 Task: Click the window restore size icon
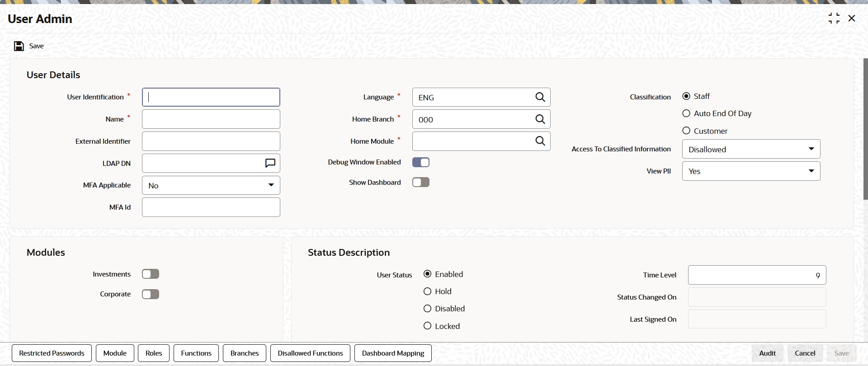pyautogui.click(x=834, y=18)
